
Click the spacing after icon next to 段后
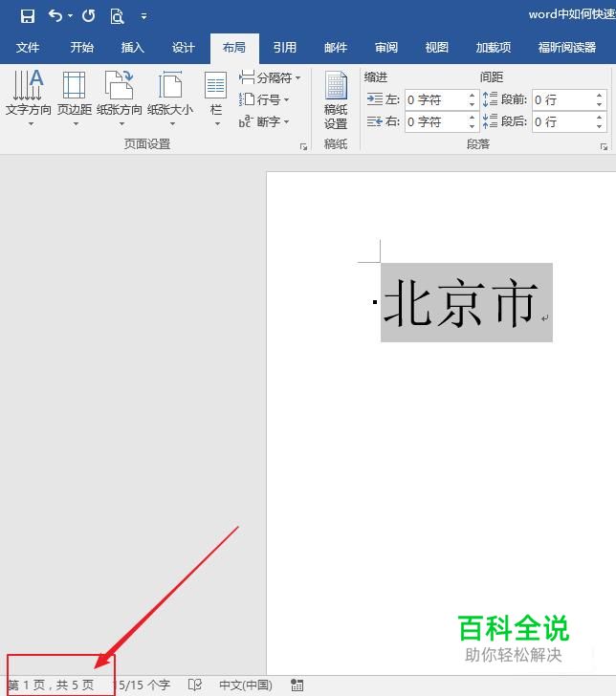point(490,120)
